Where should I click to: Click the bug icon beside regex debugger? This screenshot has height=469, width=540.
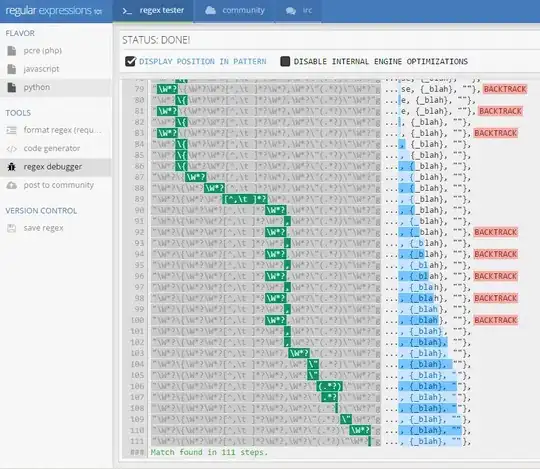12,167
